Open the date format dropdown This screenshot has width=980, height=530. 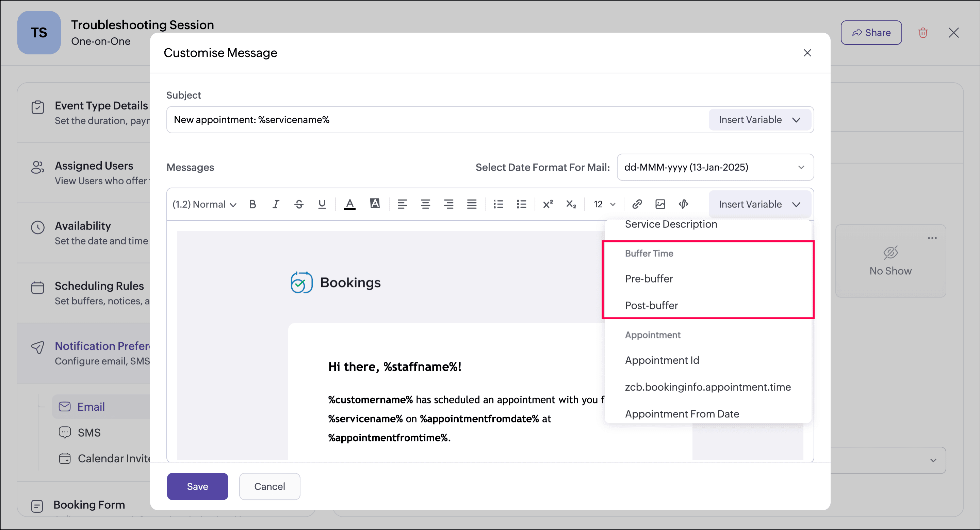coord(715,167)
